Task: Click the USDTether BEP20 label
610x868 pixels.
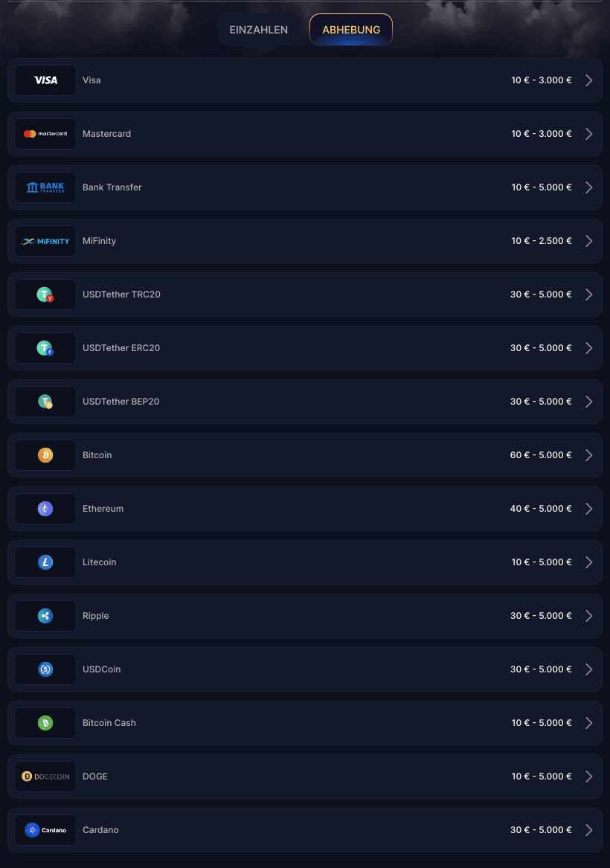Action: coord(121,402)
